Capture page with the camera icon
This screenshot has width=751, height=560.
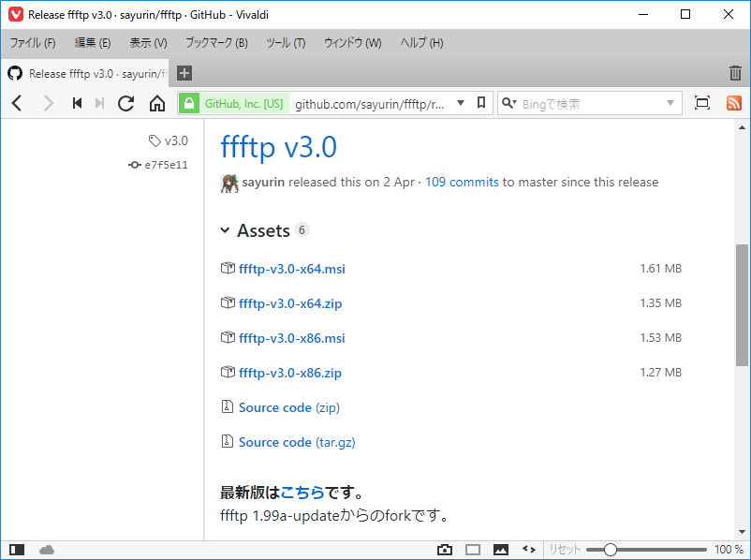point(445,550)
